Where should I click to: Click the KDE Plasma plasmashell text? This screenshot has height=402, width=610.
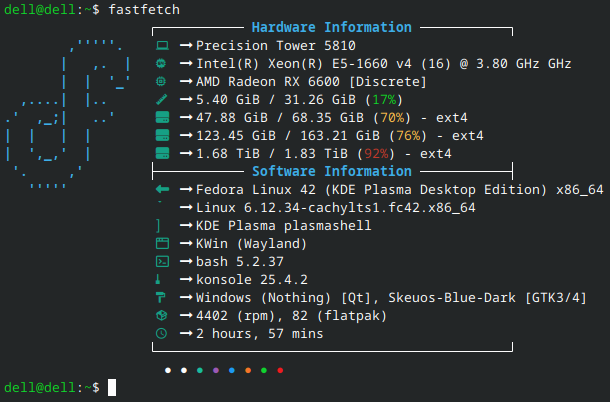[284, 225]
